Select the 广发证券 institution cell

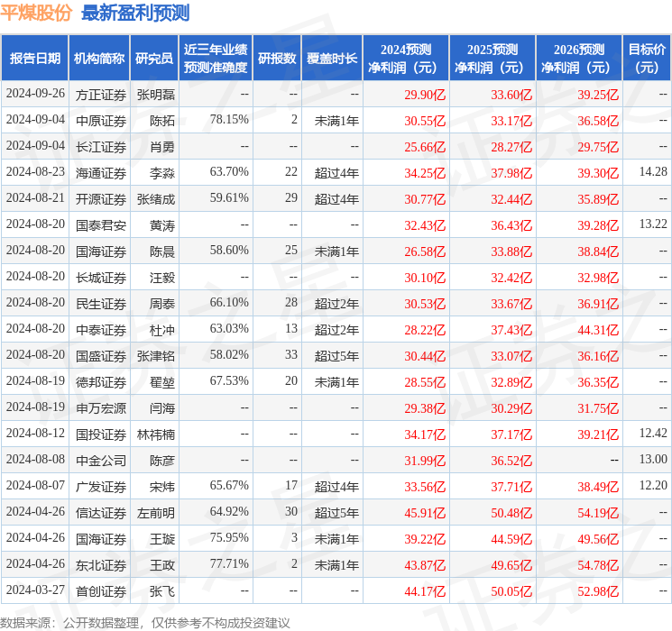[x=101, y=487]
